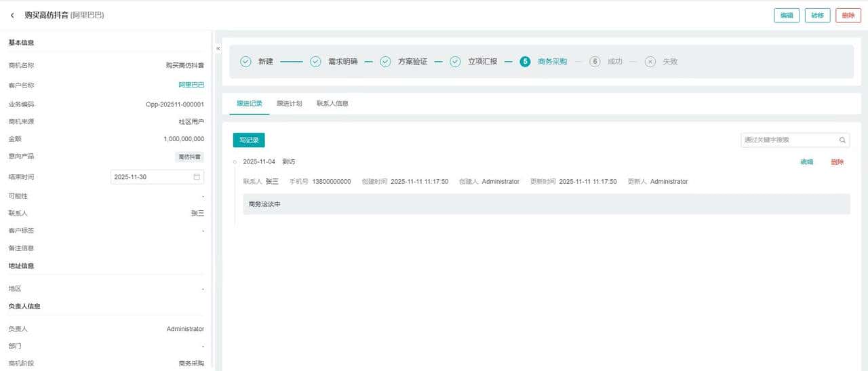This screenshot has width=868, height=371.
Task: Select the 需求明确 stage label
Action: pyautogui.click(x=343, y=62)
